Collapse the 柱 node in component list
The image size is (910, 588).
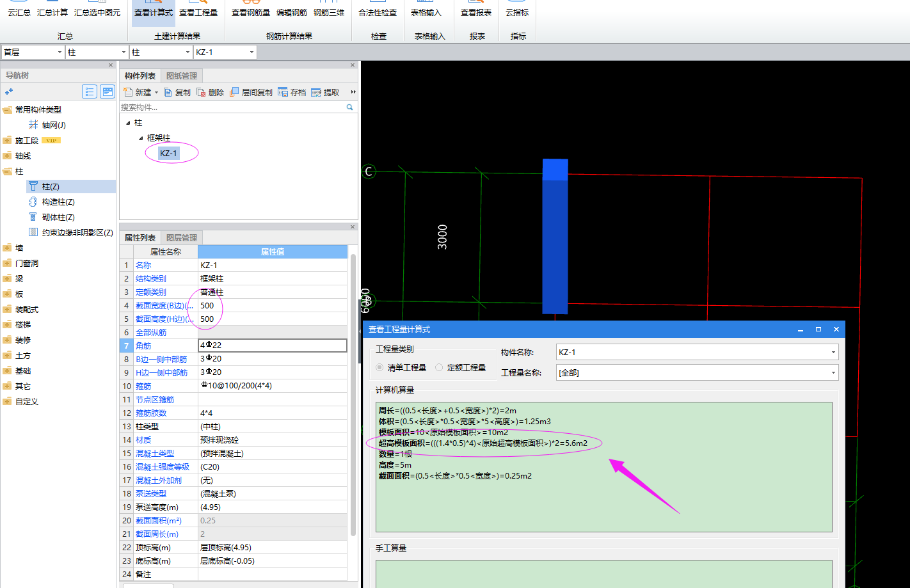coord(128,123)
